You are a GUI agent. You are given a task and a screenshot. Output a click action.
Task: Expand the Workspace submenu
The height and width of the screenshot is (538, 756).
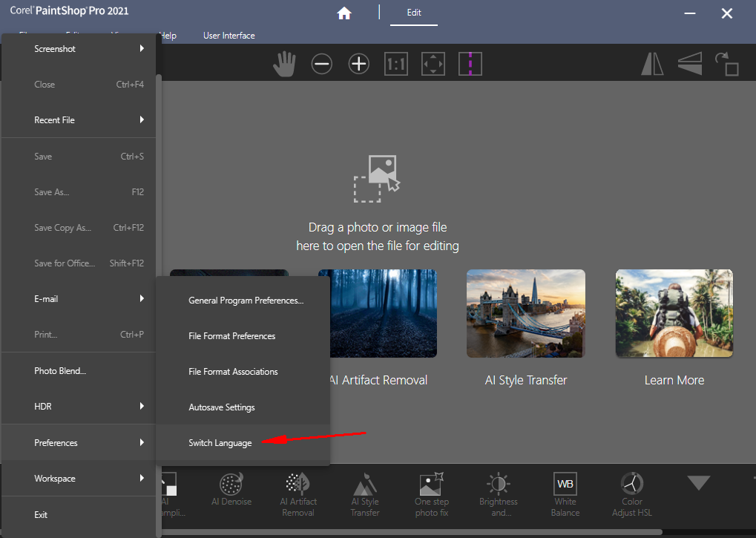coord(79,478)
